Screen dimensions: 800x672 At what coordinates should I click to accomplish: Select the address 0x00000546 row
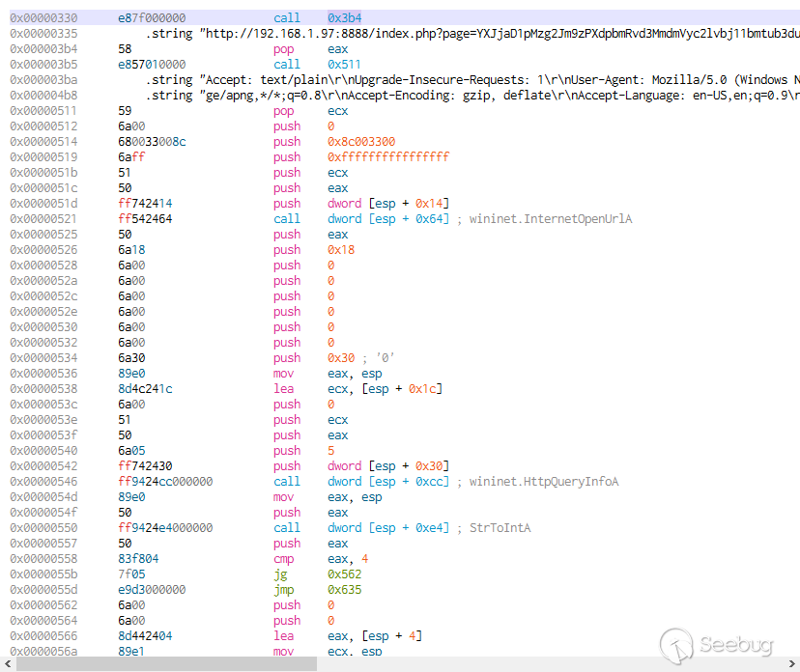43,482
